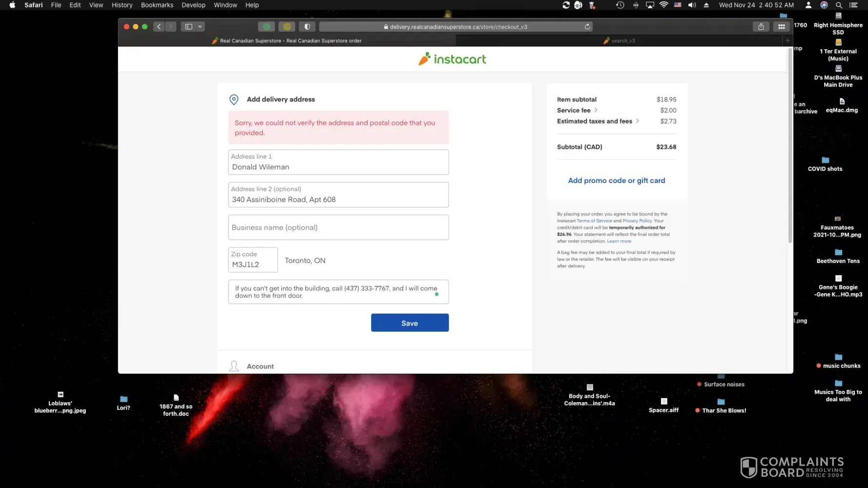Expand Estimated taxes and fees chevron
Viewport: 868px width, 488px height.
click(x=638, y=121)
